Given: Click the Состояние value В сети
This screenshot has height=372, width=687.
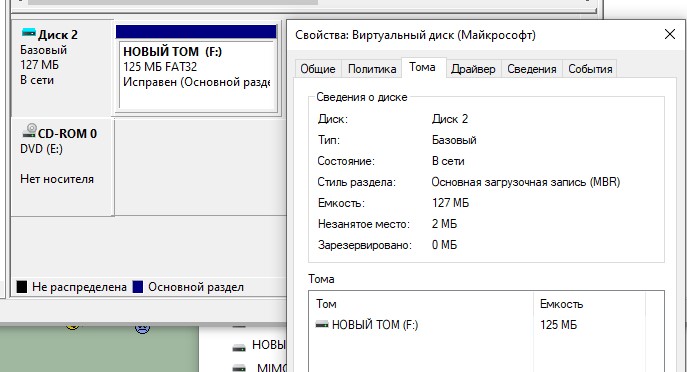Looking at the screenshot, I should [448, 161].
